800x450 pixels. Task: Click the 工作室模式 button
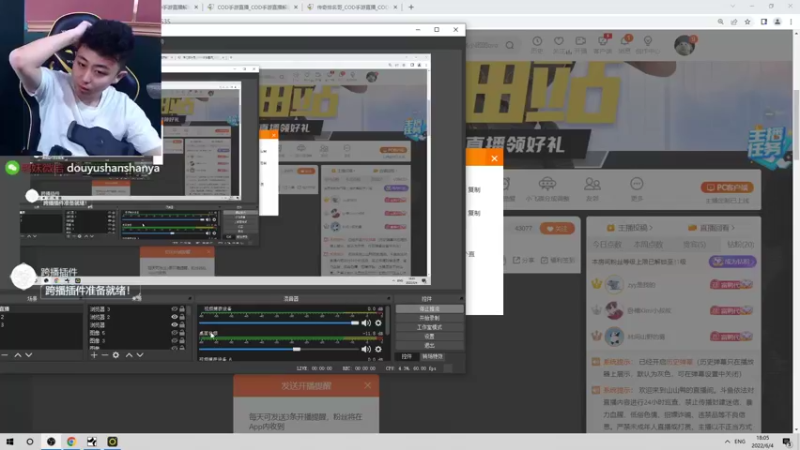point(430,328)
